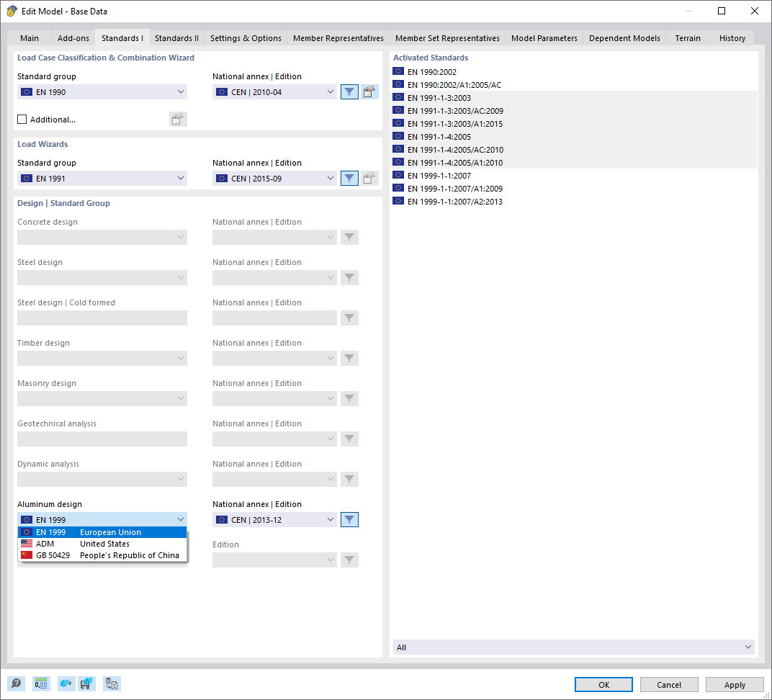Open the All filter dropdown below activated standards
Screen dimensions: 772x700
click(573, 647)
